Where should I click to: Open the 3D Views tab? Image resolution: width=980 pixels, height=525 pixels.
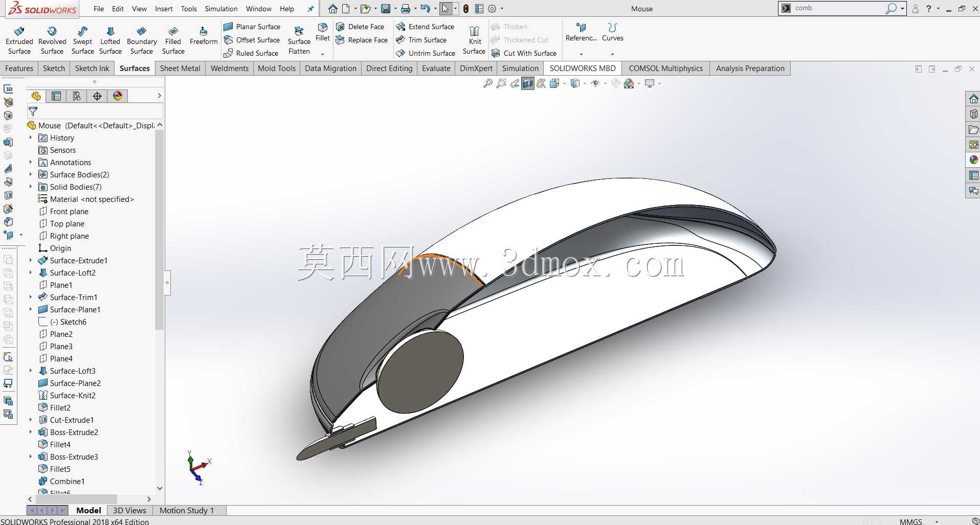[x=129, y=510]
